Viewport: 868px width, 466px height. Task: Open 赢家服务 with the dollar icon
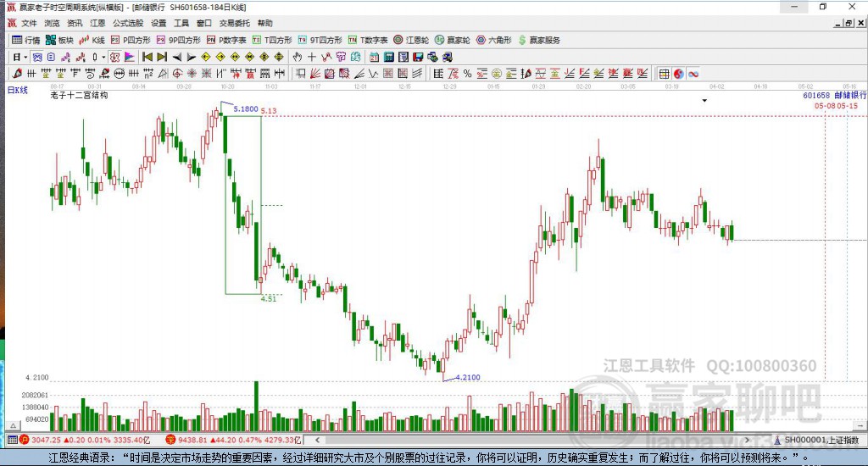(539, 40)
